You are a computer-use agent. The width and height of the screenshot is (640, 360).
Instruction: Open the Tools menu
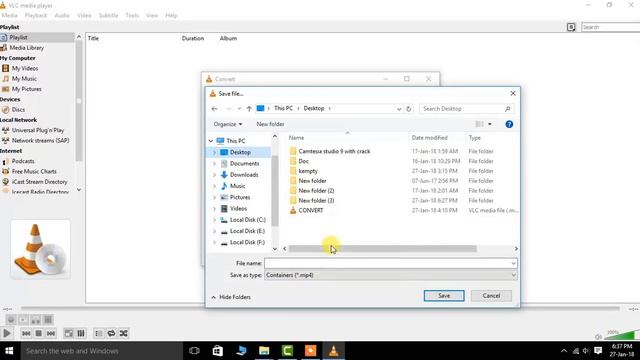(x=132, y=15)
